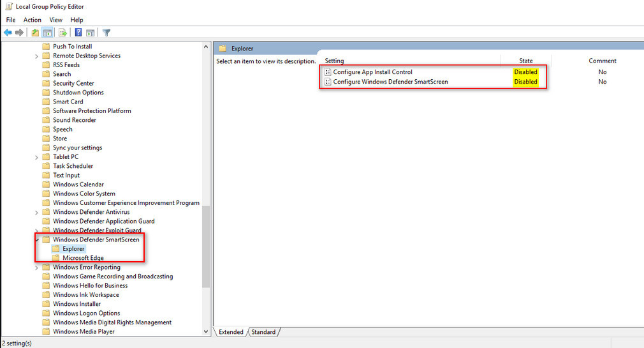Click the Export List toolbar icon
The width and height of the screenshot is (644, 348).
63,33
